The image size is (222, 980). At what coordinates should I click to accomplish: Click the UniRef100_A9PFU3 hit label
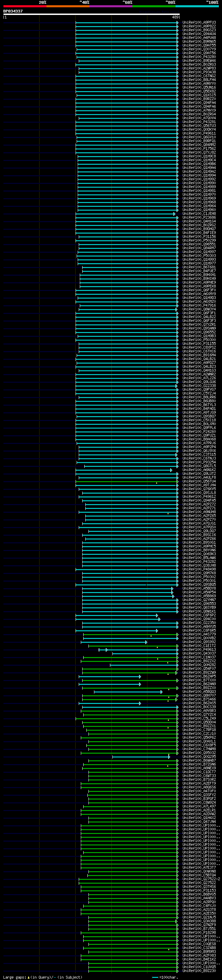[x=199, y=23]
